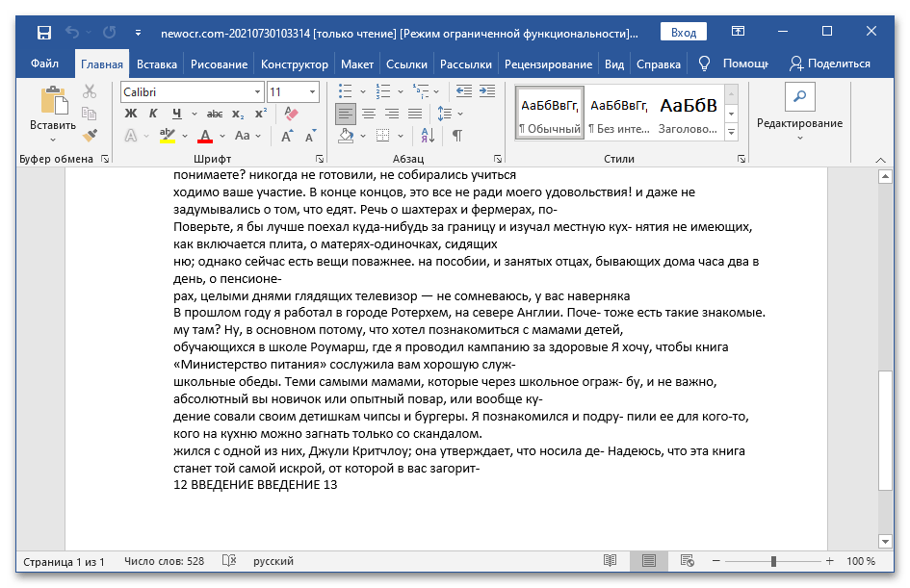Expand the Вставить paste options arrow
The image size is (910, 588).
[x=53, y=140]
